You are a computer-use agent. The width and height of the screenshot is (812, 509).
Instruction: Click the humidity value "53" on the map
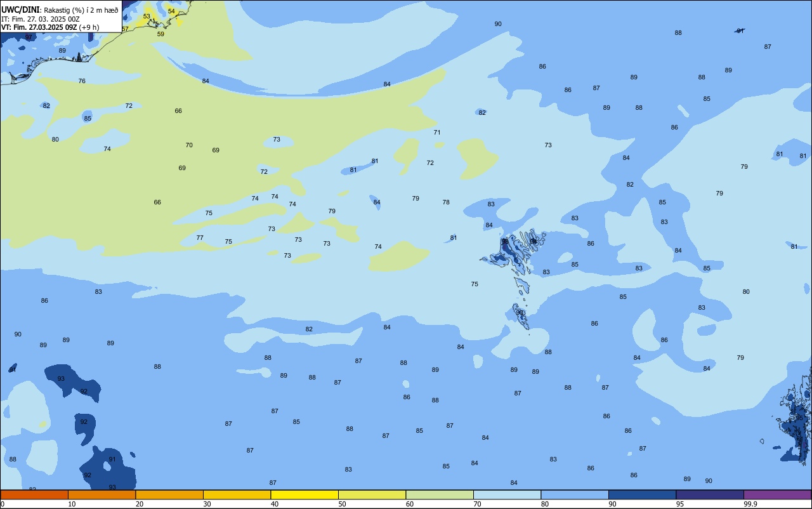pyautogui.click(x=147, y=17)
